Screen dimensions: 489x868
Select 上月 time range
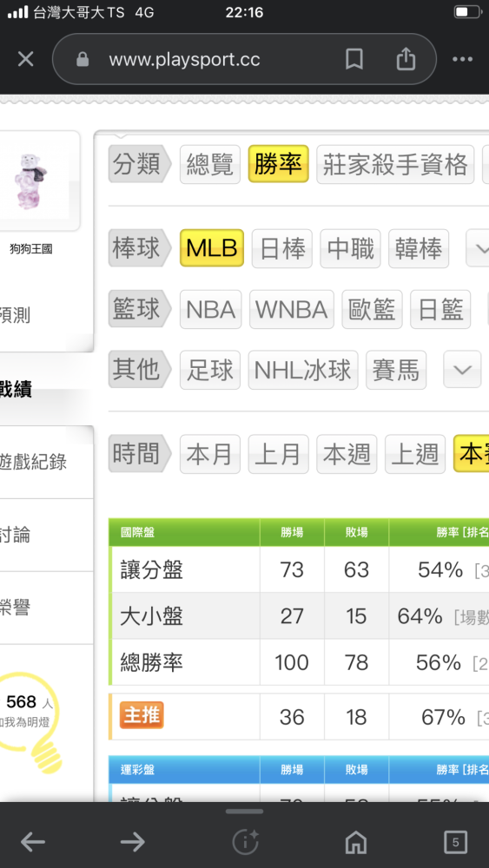(278, 454)
